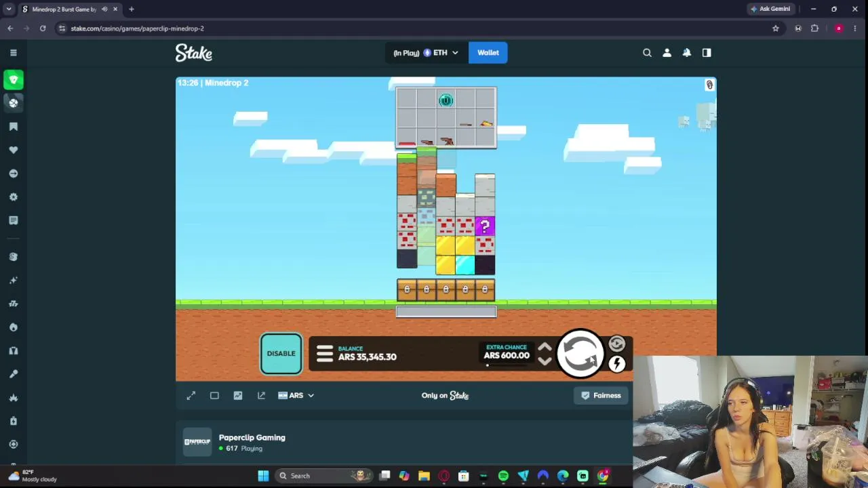Open the notifications bell
This screenshot has width=868, height=488.
point(687,53)
